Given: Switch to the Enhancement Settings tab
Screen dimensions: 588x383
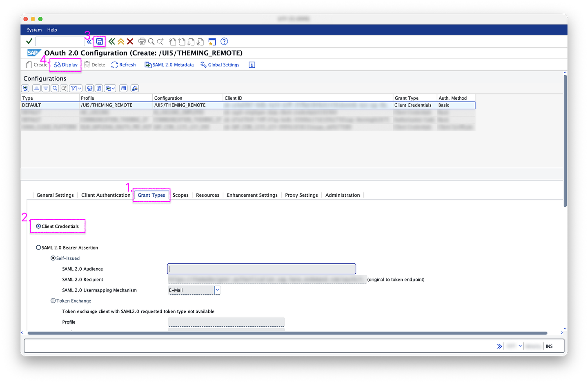Looking at the screenshot, I should point(252,195).
